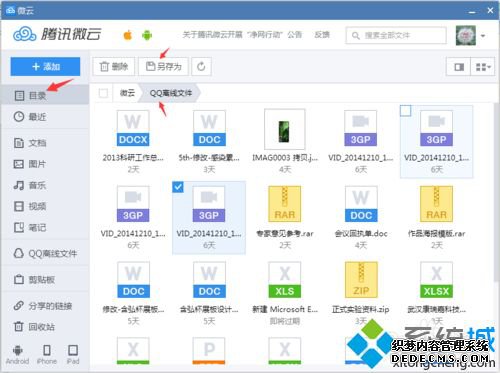Select the 3GP video beside the IMAG0003 image
Image resolution: width=500 pixels, height=373 pixels.
(x=361, y=142)
